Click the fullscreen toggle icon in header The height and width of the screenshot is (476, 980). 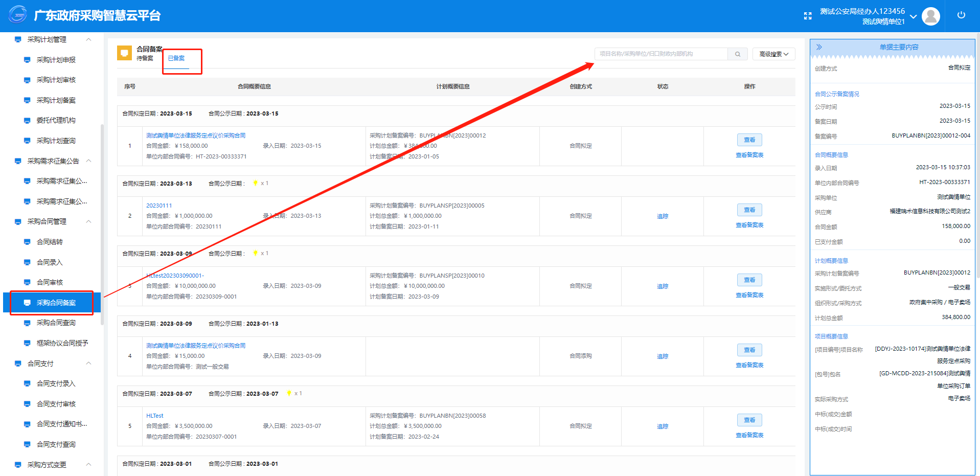pyautogui.click(x=808, y=16)
